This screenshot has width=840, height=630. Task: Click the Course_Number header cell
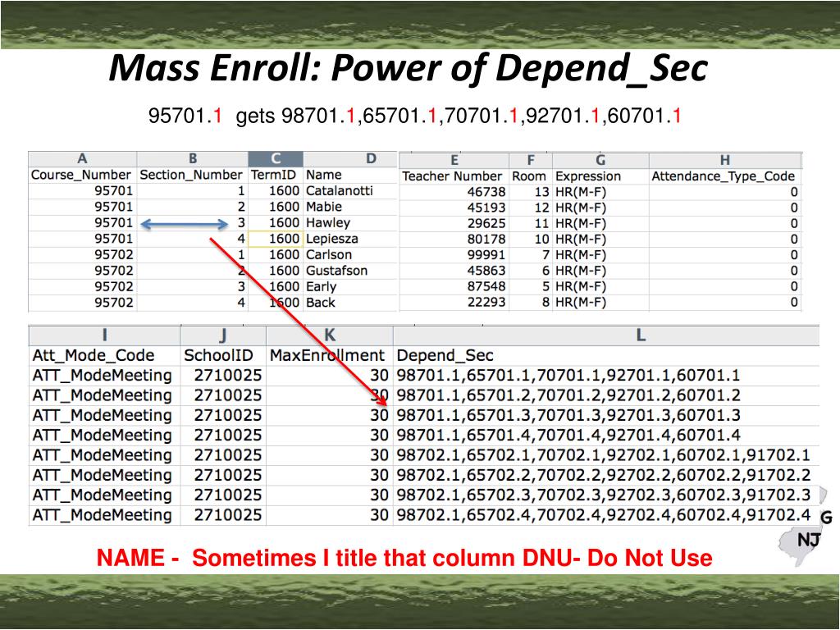tap(81, 176)
